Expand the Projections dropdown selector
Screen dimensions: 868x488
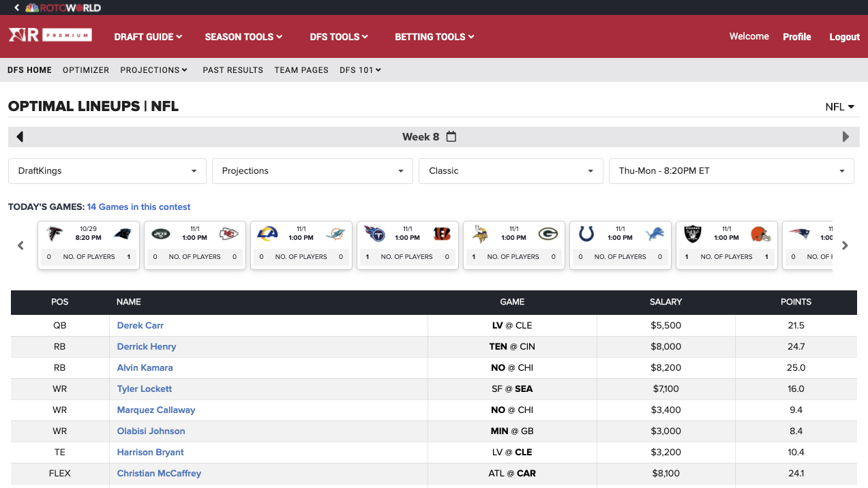(x=312, y=171)
